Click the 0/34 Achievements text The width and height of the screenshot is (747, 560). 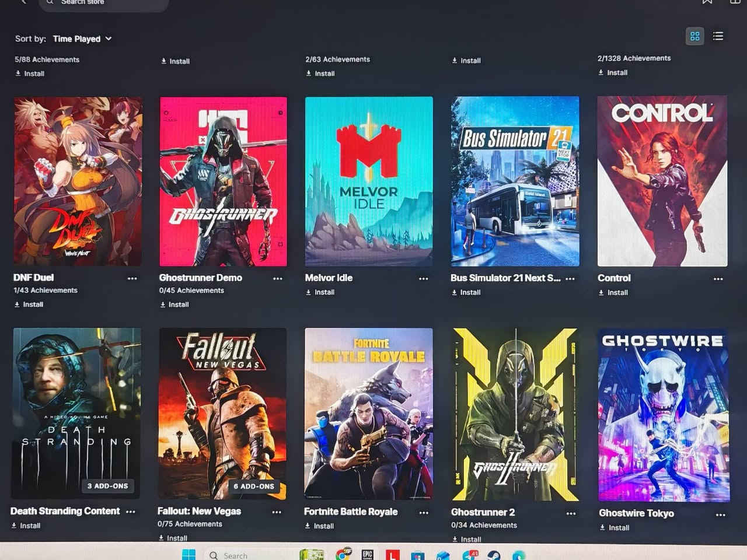484,525
